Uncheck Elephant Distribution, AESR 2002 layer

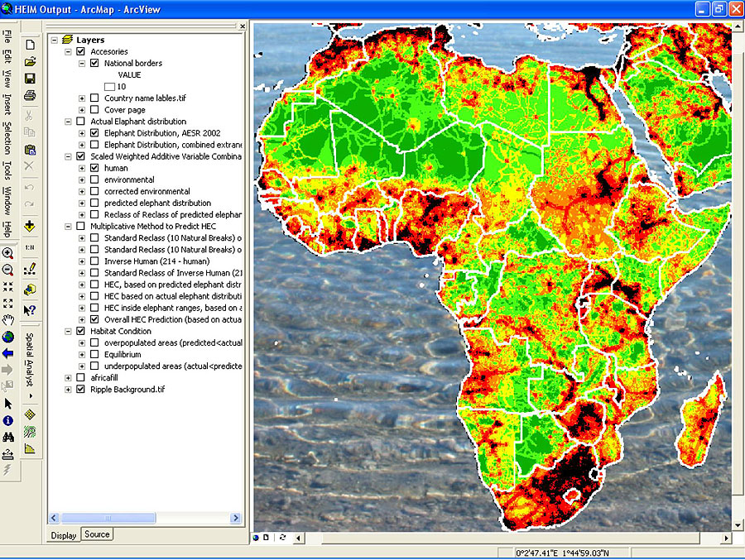(x=94, y=133)
